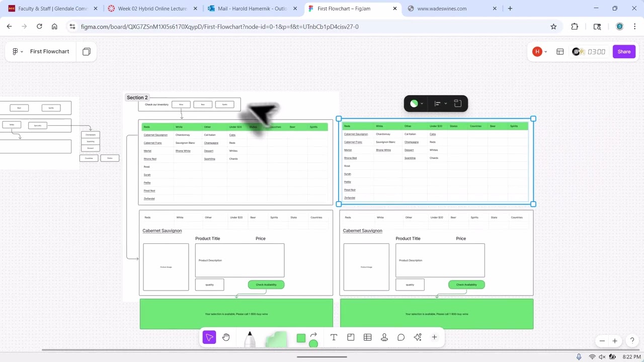Choose the green square shape tool

pyautogui.click(x=301, y=338)
